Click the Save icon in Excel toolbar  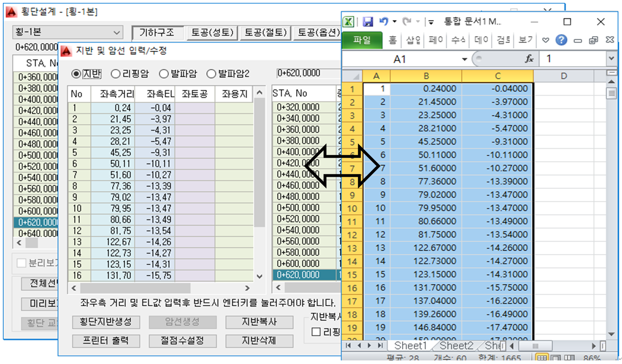(x=368, y=22)
